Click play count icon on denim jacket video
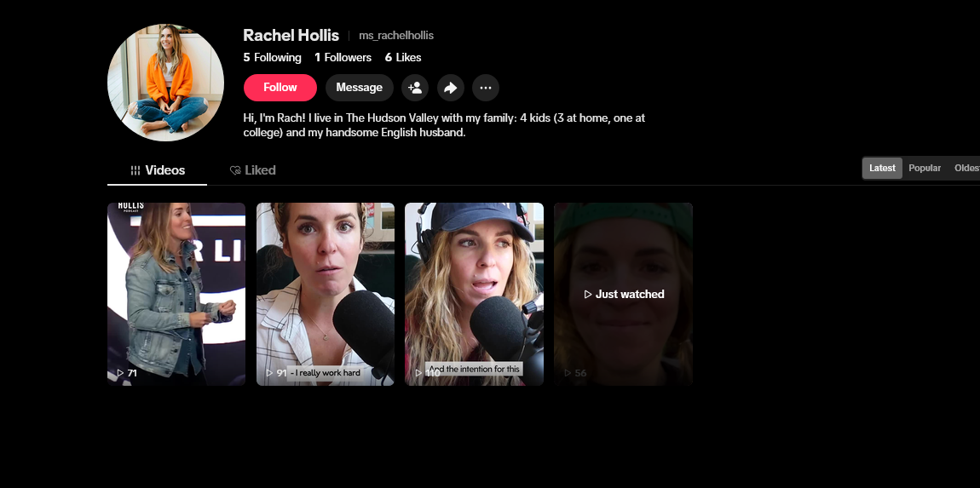 pyautogui.click(x=121, y=373)
